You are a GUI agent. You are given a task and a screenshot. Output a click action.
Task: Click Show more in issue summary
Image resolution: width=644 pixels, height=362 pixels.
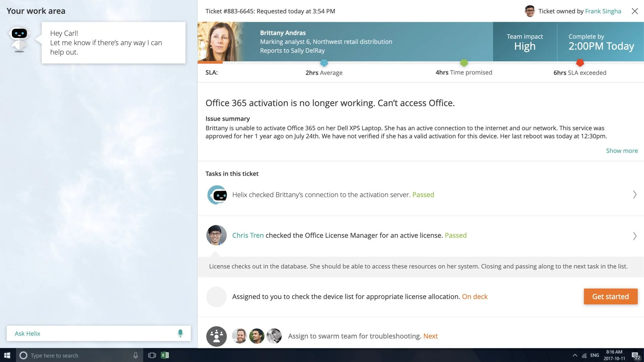click(622, 151)
